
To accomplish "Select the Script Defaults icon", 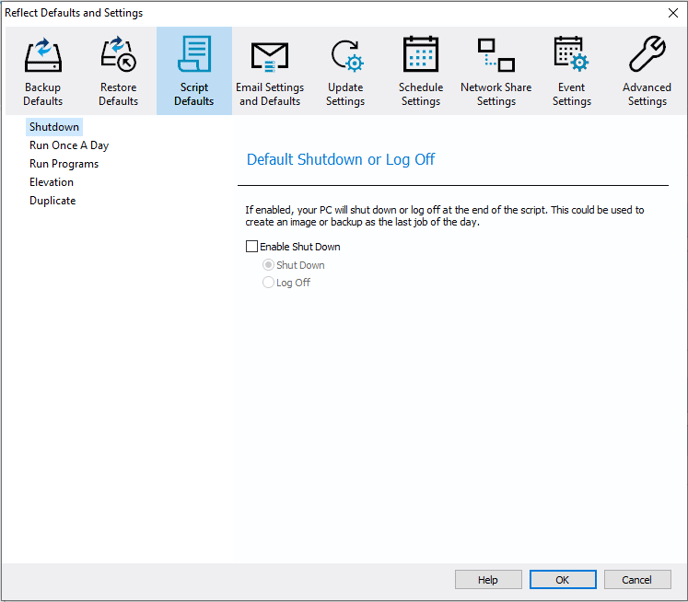I will pyautogui.click(x=194, y=56).
